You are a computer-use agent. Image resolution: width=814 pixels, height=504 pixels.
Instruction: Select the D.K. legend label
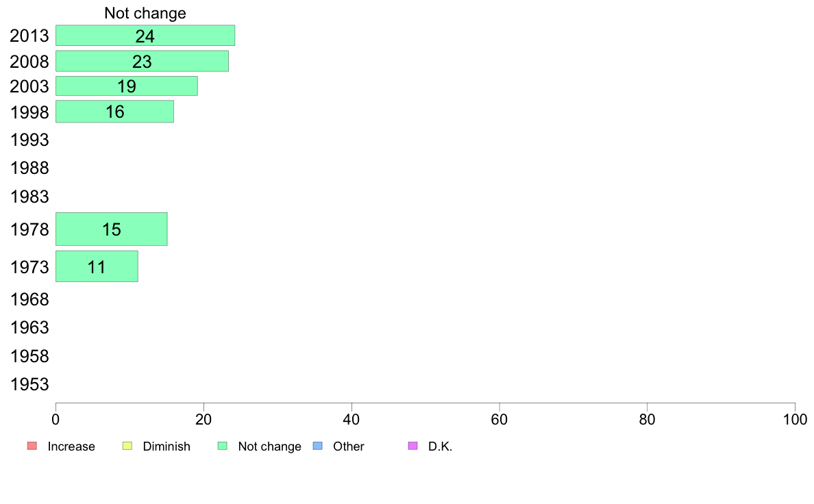pos(441,446)
